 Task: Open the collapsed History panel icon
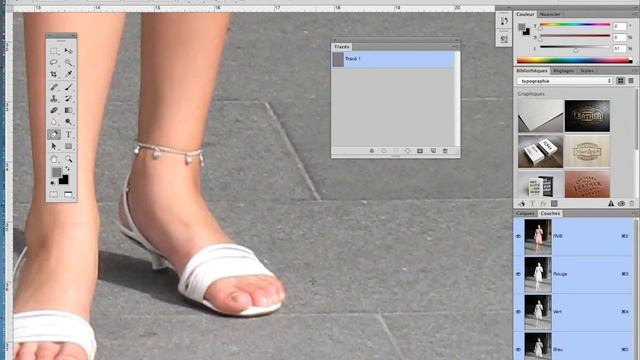click(x=504, y=21)
